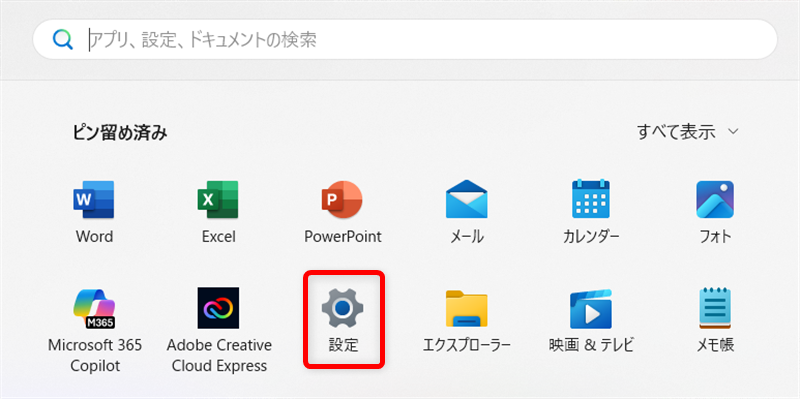
Task: Open PowerPoint pinned icon
Action: click(342, 200)
